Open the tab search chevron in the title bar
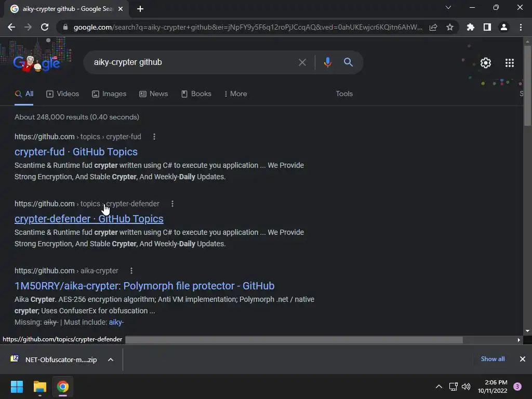 click(x=448, y=7)
